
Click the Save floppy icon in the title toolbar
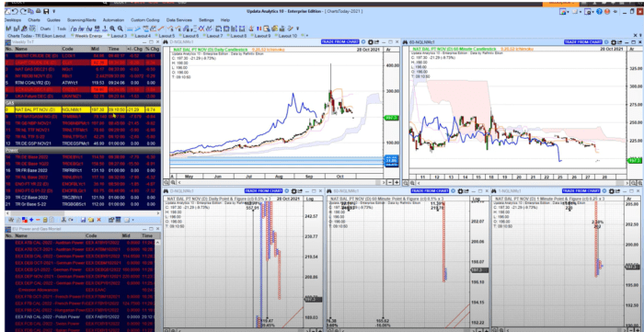click(46, 11)
